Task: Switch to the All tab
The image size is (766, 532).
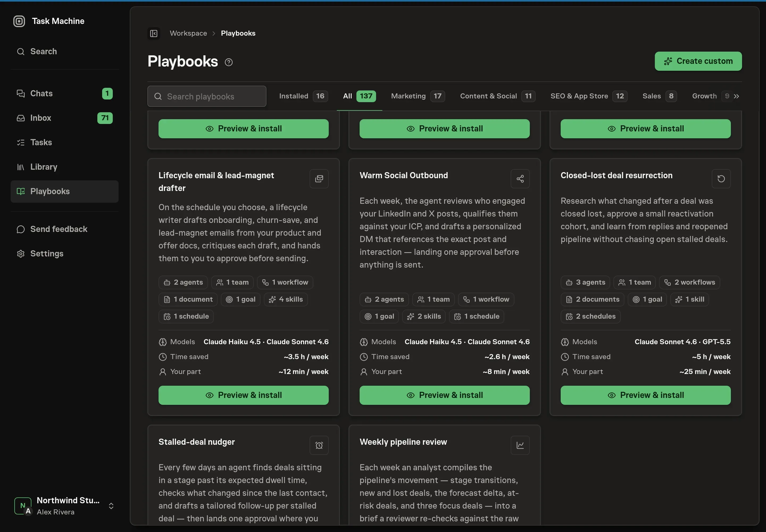Action: coord(359,96)
